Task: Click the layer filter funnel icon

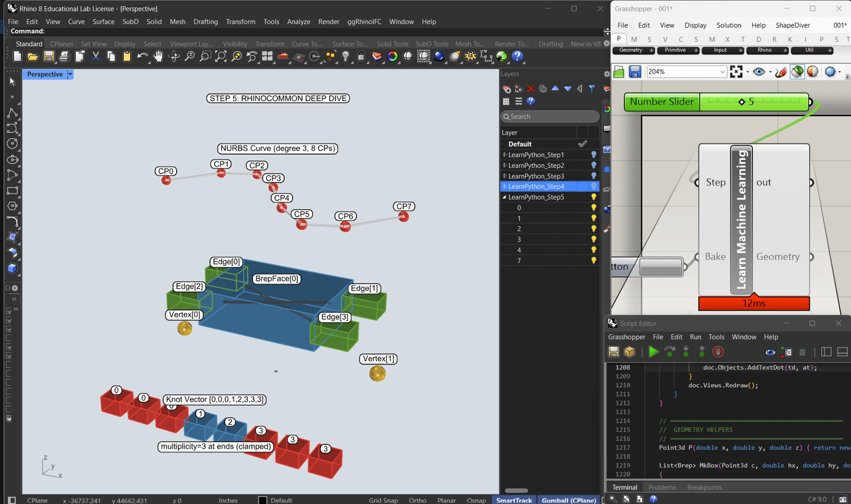Action: pyautogui.click(x=592, y=88)
